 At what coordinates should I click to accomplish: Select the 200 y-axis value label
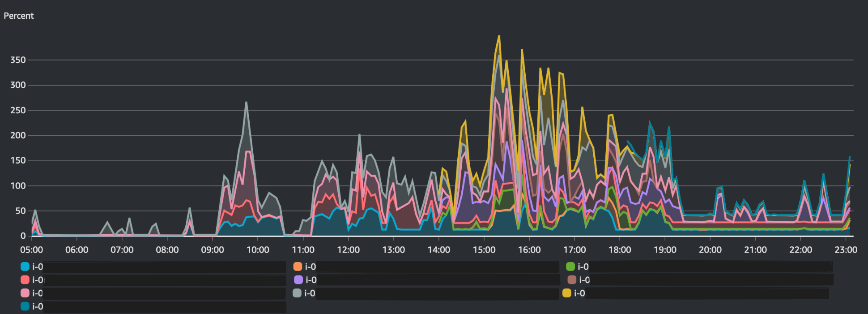click(18, 135)
